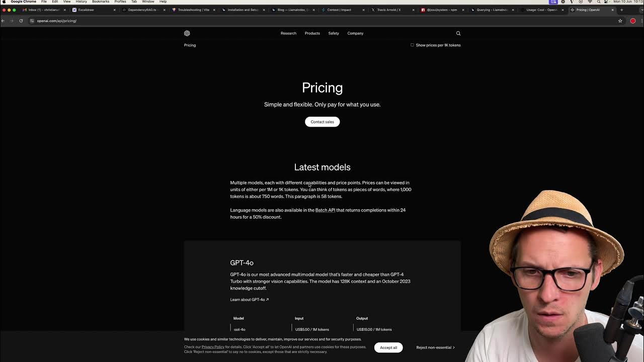
Task: Open the Company navigation menu
Action: [x=355, y=33]
